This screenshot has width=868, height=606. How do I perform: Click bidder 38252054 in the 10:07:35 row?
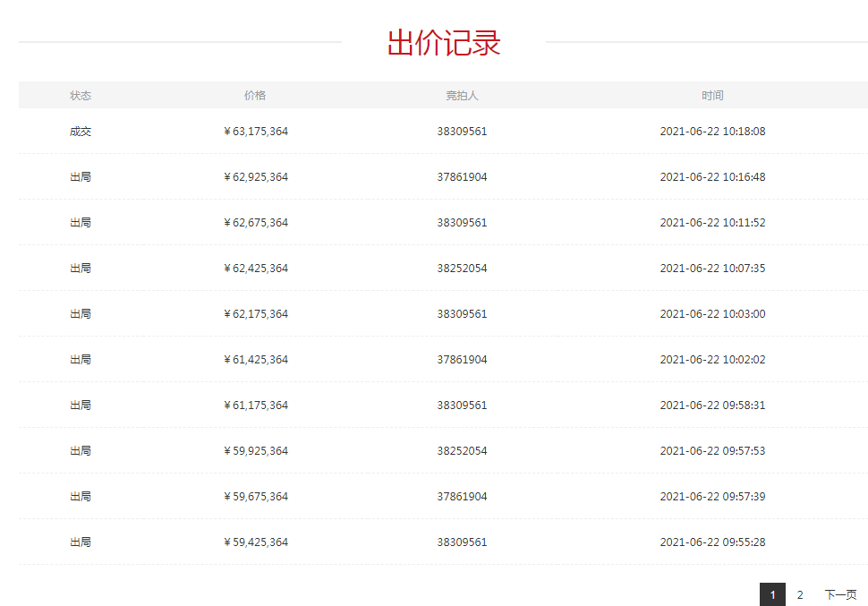(462, 269)
